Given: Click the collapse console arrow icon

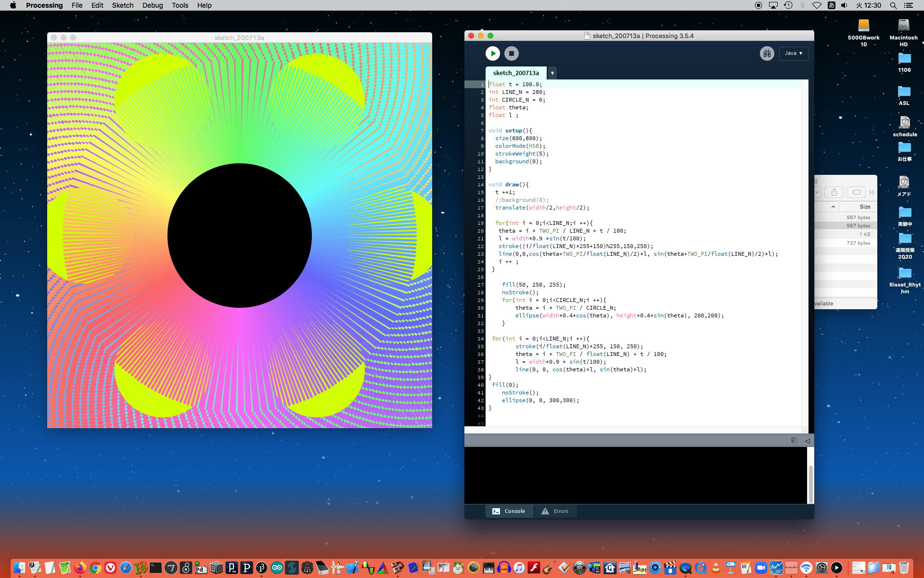Looking at the screenshot, I should coord(807,440).
